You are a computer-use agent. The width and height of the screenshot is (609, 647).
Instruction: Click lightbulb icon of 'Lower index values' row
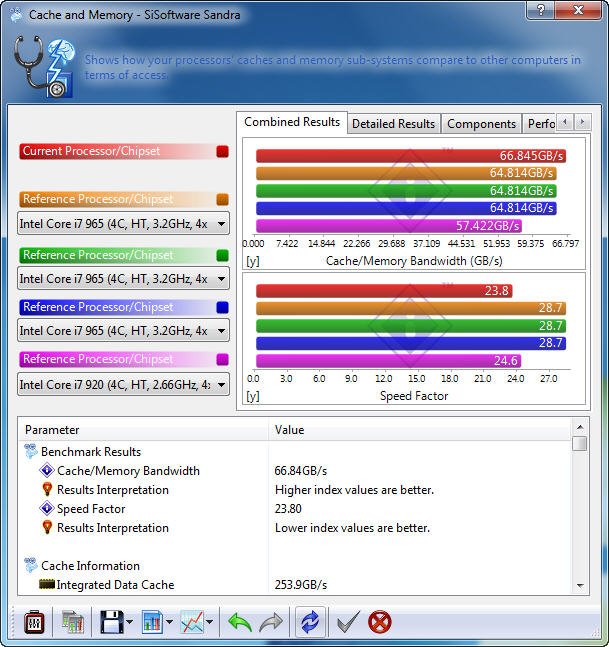(x=47, y=527)
